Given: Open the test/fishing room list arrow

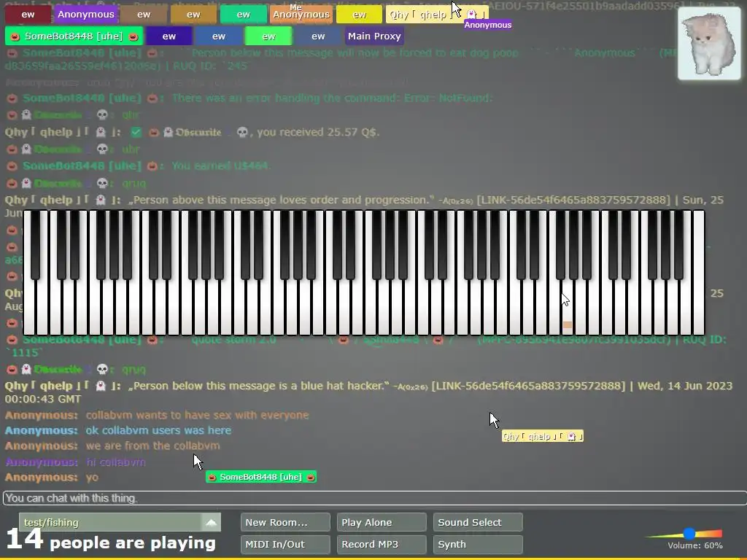Looking at the screenshot, I should tap(211, 522).
